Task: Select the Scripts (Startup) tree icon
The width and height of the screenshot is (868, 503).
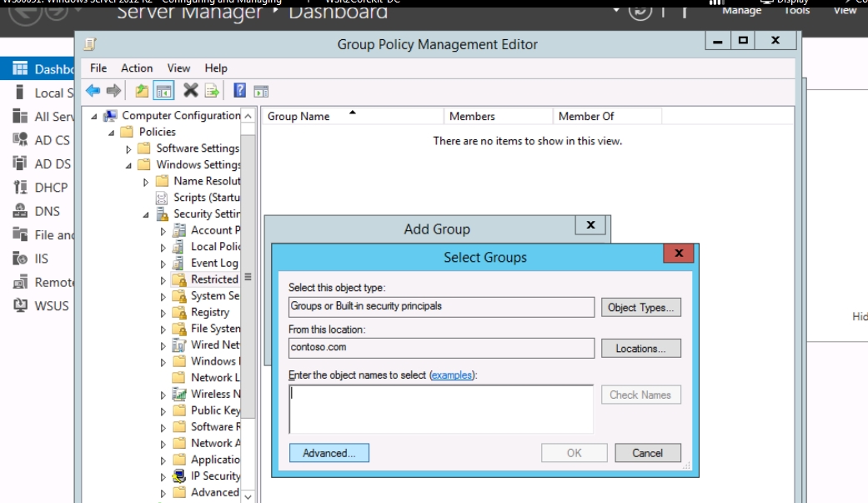Action: coord(162,198)
